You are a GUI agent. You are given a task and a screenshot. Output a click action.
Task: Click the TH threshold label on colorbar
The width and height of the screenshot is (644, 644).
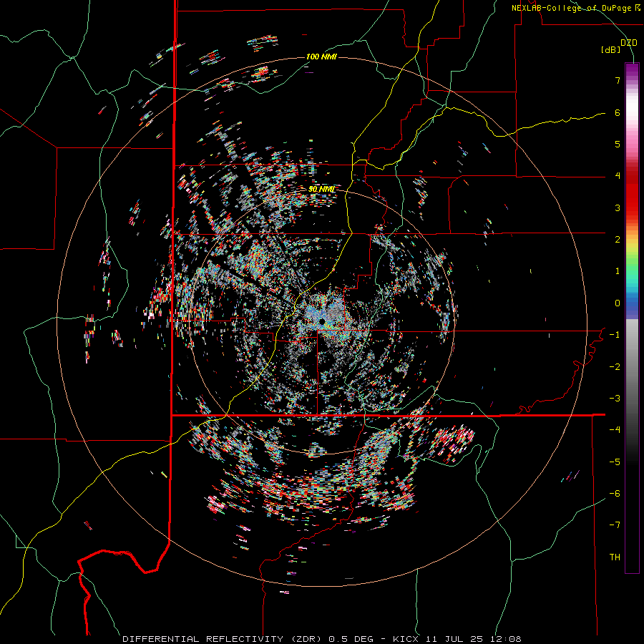pos(615,557)
